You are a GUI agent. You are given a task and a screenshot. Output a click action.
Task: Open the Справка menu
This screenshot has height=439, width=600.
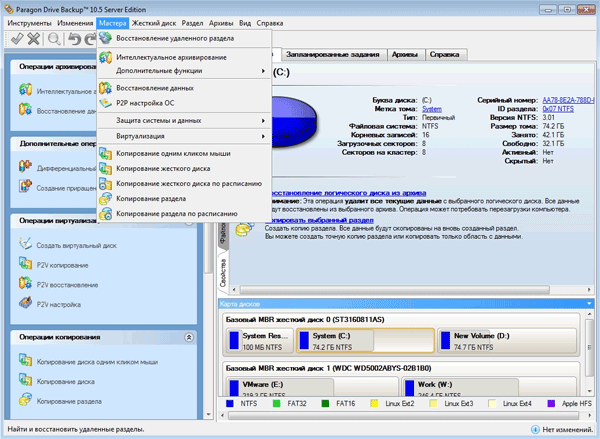[x=270, y=23]
